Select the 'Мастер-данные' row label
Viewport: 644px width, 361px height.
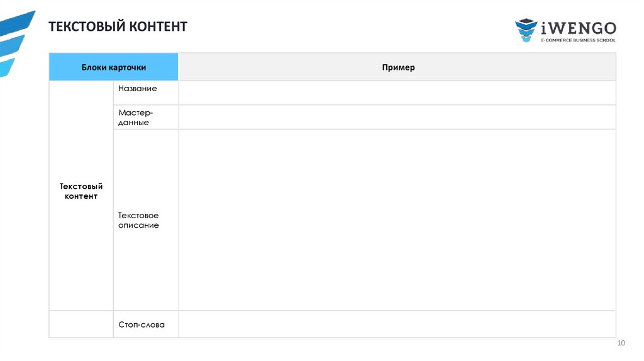(136, 118)
